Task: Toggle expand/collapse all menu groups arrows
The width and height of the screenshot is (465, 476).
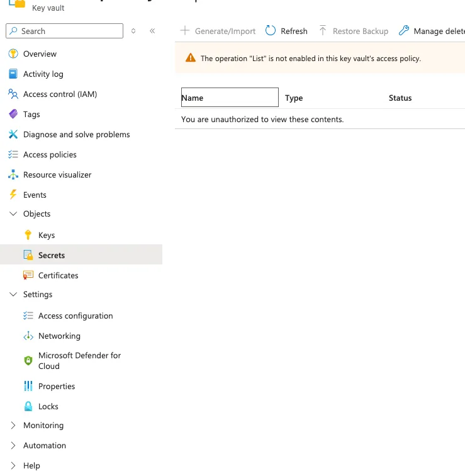Action: click(133, 31)
